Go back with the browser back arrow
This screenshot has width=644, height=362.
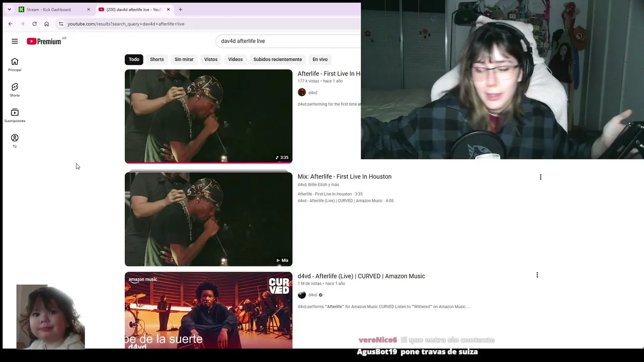coord(10,24)
